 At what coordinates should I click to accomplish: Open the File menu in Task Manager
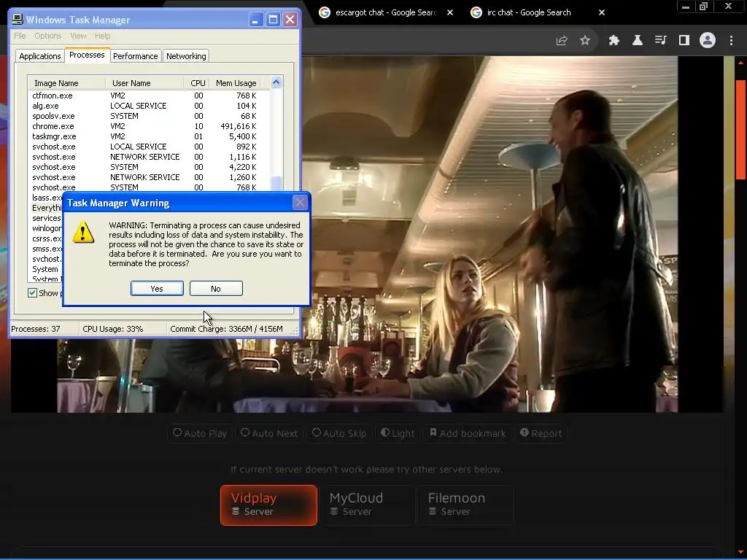coord(20,36)
